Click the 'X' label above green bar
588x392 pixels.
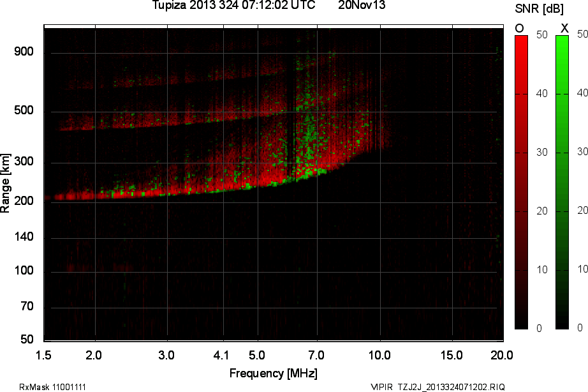coord(564,28)
